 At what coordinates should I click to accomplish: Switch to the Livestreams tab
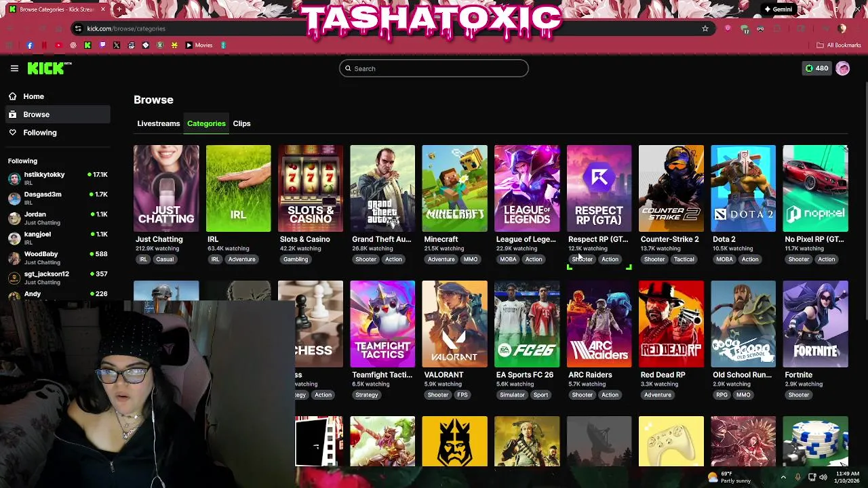tap(159, 123)
